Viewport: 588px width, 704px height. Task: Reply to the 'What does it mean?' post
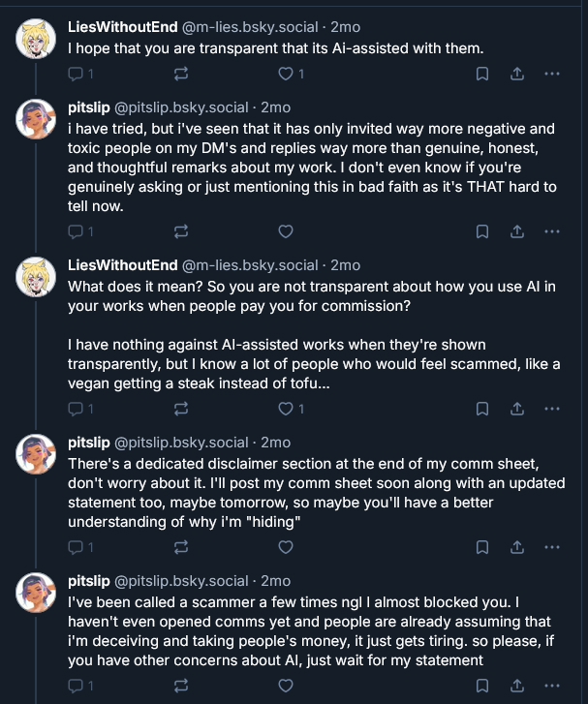76,409
